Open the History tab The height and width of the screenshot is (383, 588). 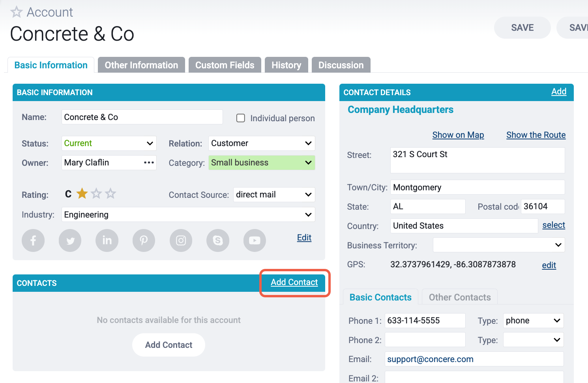(x=286, y=65)
